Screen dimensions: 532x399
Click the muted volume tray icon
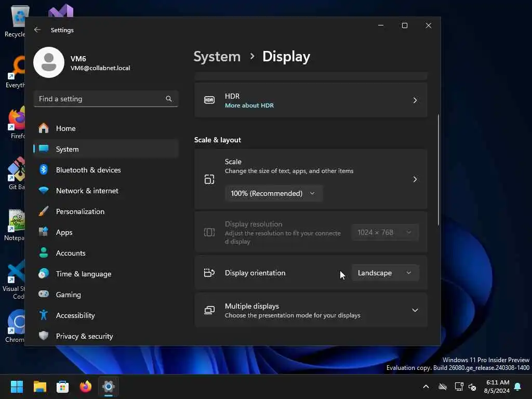[x=472, y=387]
